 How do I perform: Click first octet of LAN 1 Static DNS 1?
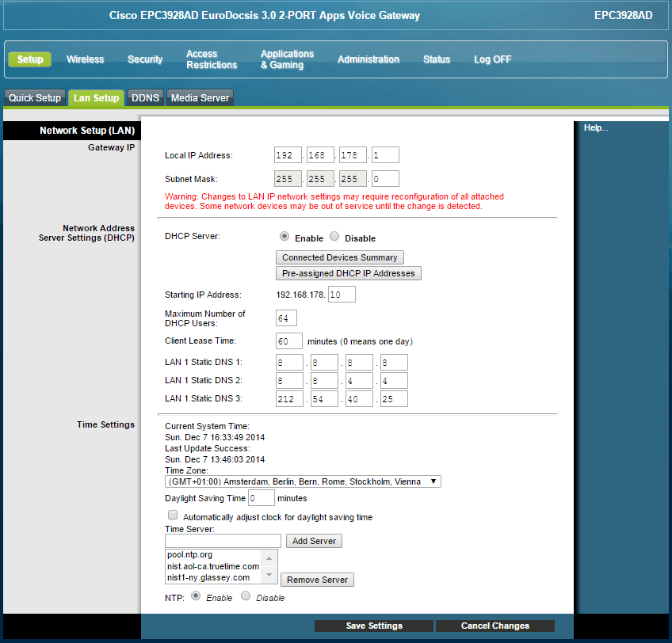(289, 363)
